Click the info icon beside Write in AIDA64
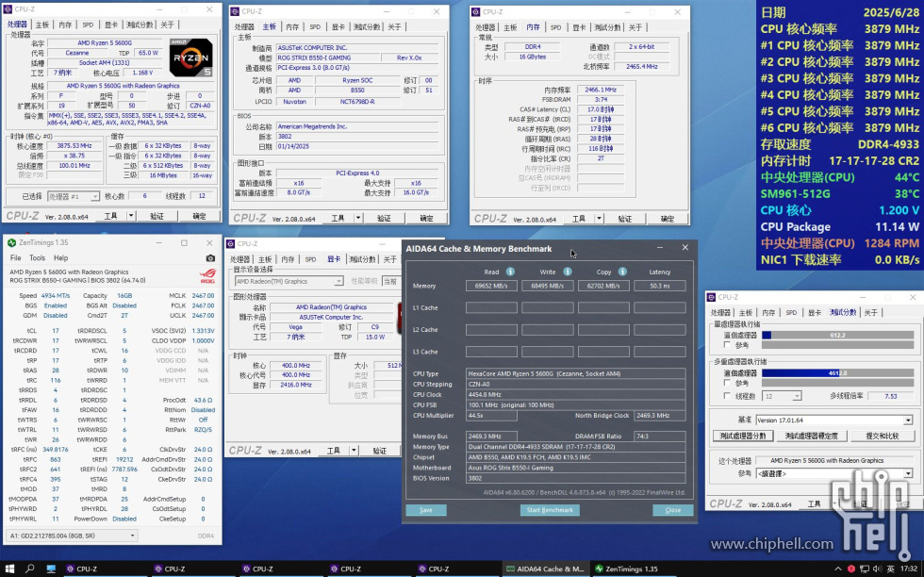The width and height of the screenshot is (924, 577). 567,272
